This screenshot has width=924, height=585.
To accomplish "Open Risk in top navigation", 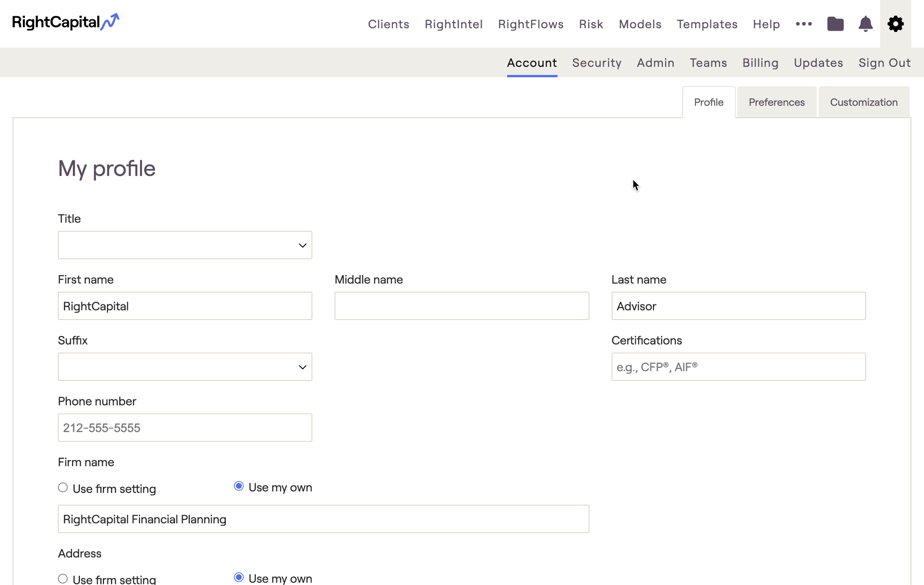I will [x=591, y=24].
